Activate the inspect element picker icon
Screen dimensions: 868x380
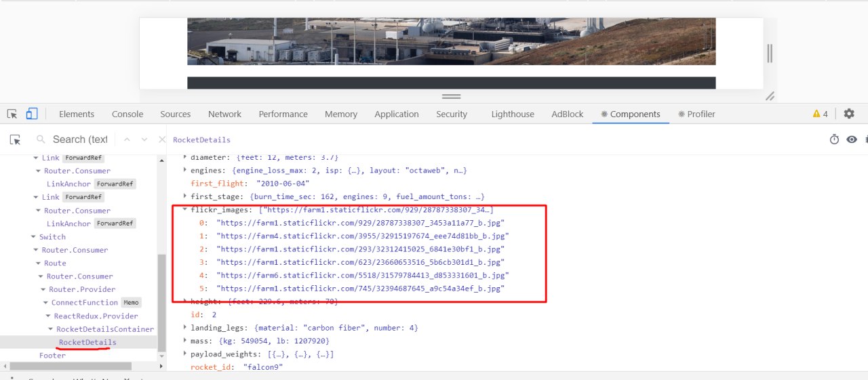(12, 114)
